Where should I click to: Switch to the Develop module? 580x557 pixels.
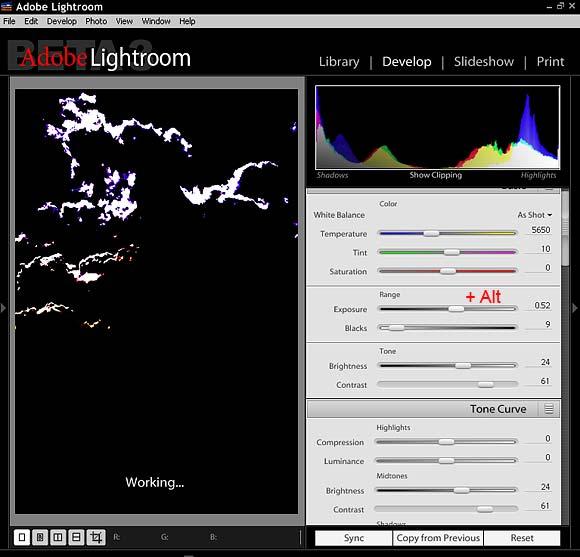coord(407,61)
